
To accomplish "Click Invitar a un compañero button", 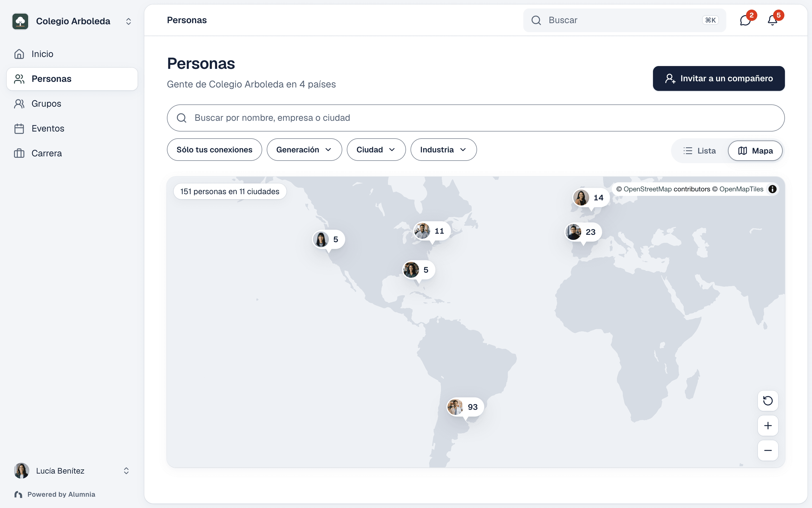I will point(719,78).
